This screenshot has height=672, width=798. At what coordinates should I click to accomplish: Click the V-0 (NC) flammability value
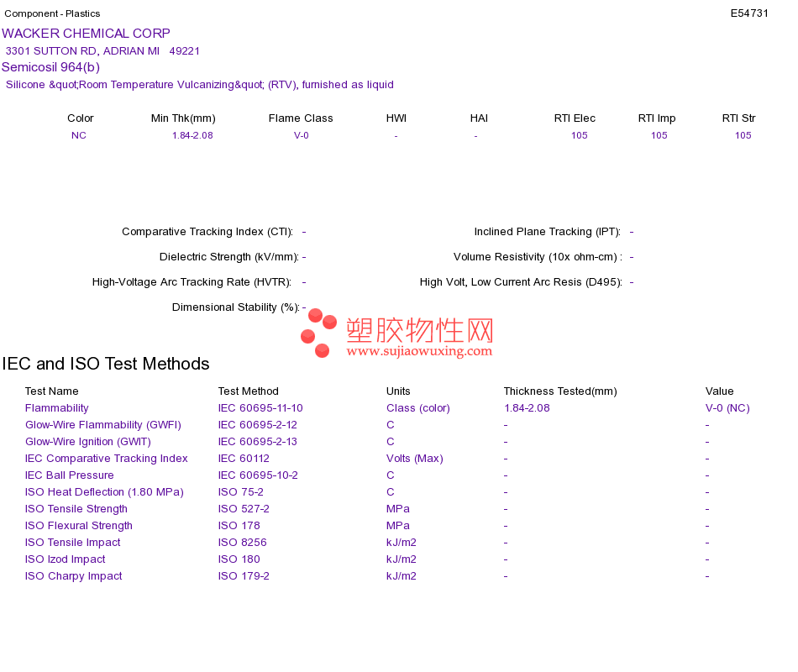click(x=727, y=408)
